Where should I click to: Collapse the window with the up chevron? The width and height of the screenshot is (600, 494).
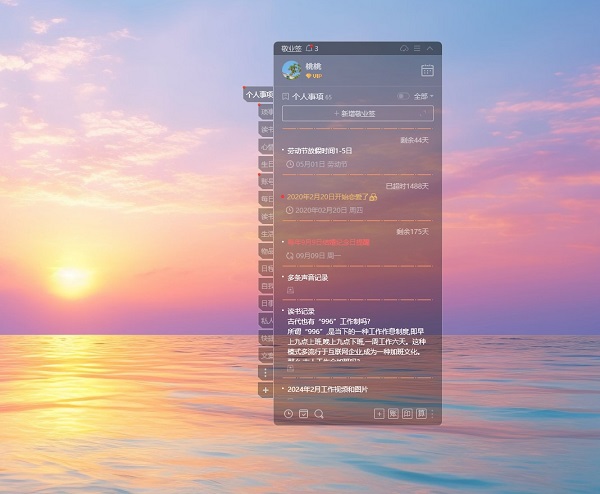click(x=430, y=48)
